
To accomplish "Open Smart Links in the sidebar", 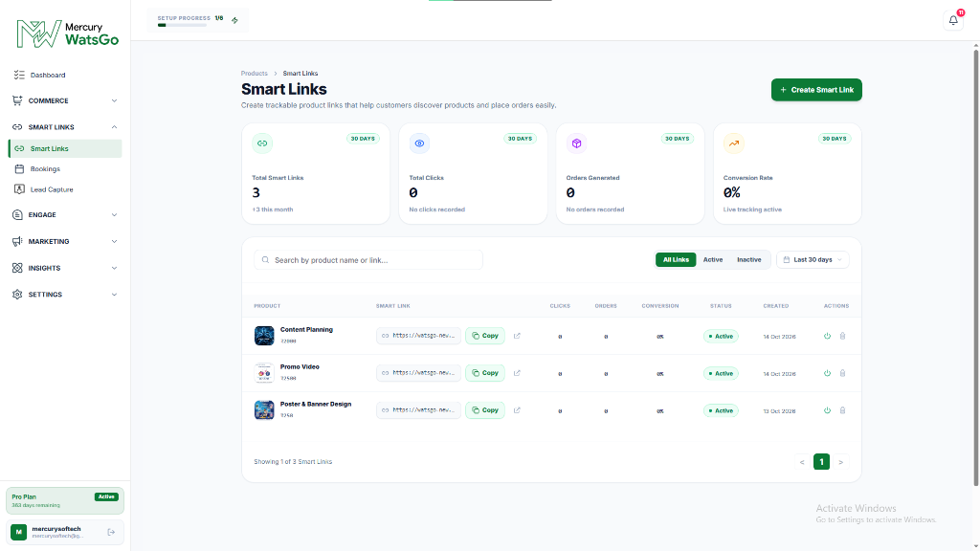I will [65, 148].
